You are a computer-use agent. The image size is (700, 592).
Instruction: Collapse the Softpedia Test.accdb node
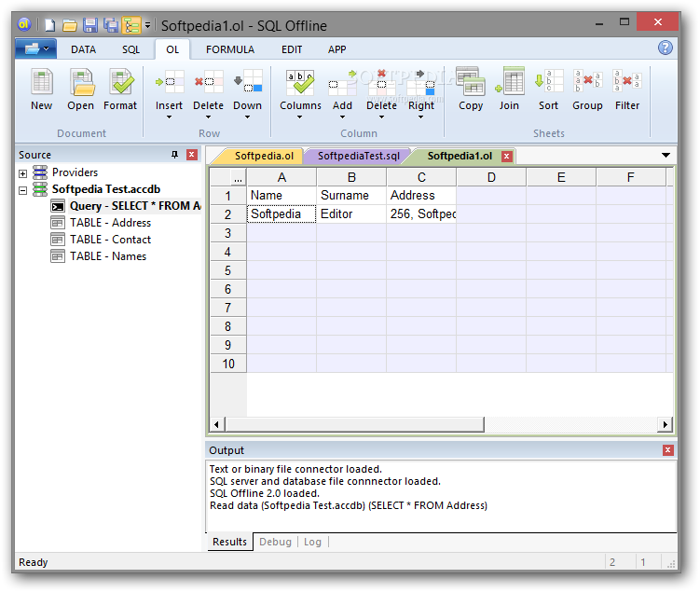tap(22, 190)
